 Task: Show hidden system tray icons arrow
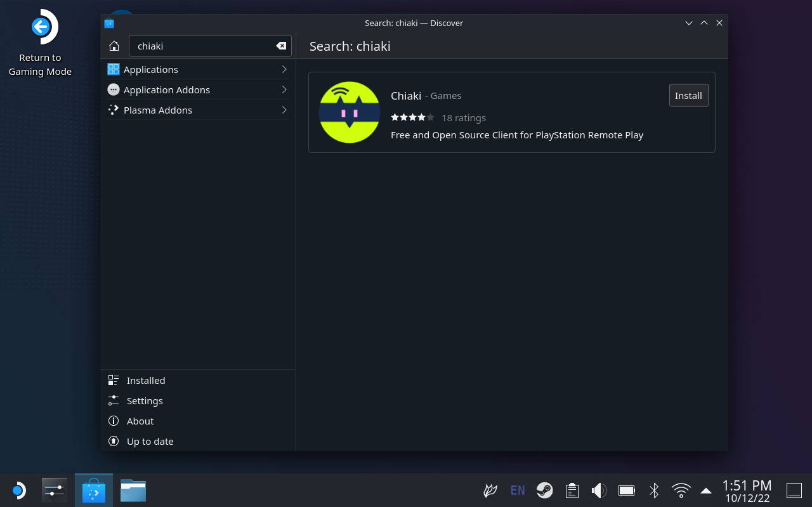706,491
